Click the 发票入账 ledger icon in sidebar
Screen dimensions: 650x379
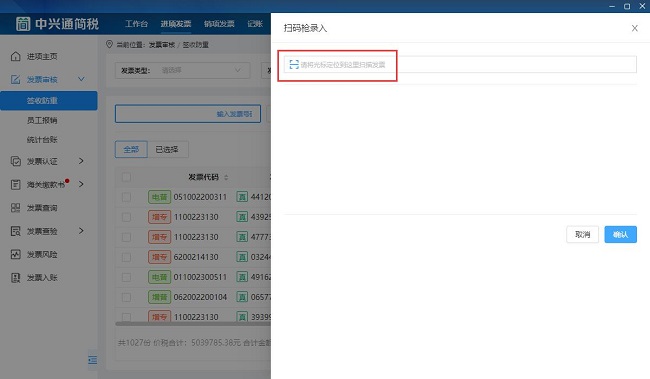tap(15, 277)
